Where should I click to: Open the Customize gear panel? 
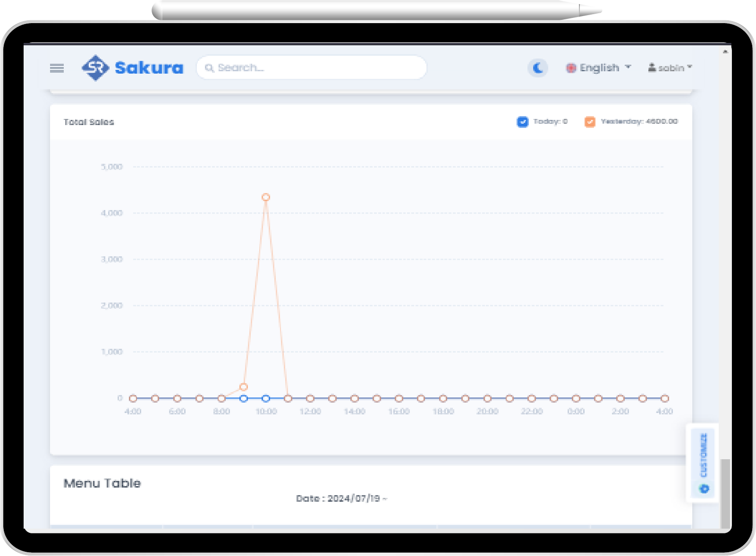[704, 489]
